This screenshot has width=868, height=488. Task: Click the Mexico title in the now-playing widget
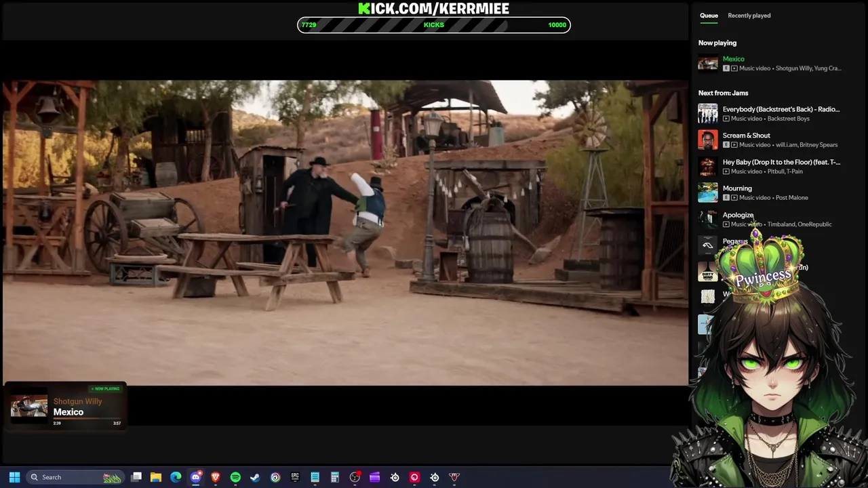(68, 412)
